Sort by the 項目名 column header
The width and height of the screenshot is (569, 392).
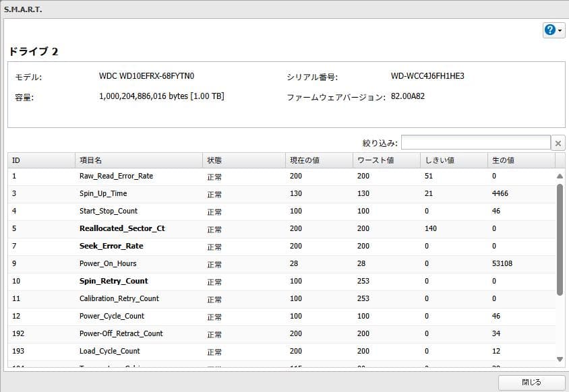138,160
